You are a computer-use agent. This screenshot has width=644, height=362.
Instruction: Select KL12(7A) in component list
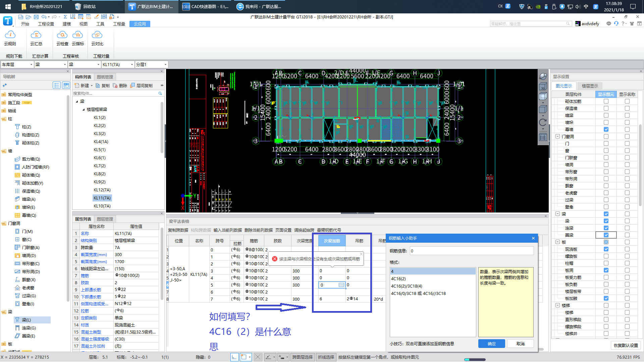coord(102,190)
